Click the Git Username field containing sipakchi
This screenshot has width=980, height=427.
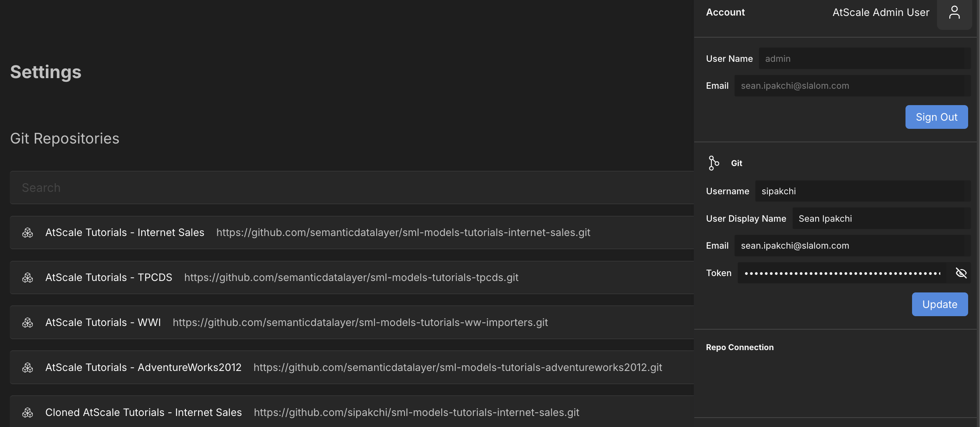pyautogui.click(x=863, y=191)
